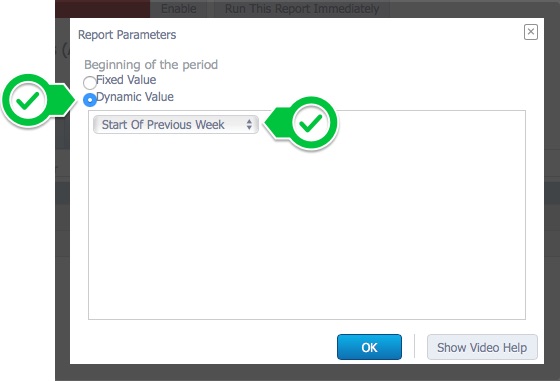Click the green checkmark badge beside Dynamic Value
This screenshot has width=560, height=381.
(28, 100)
